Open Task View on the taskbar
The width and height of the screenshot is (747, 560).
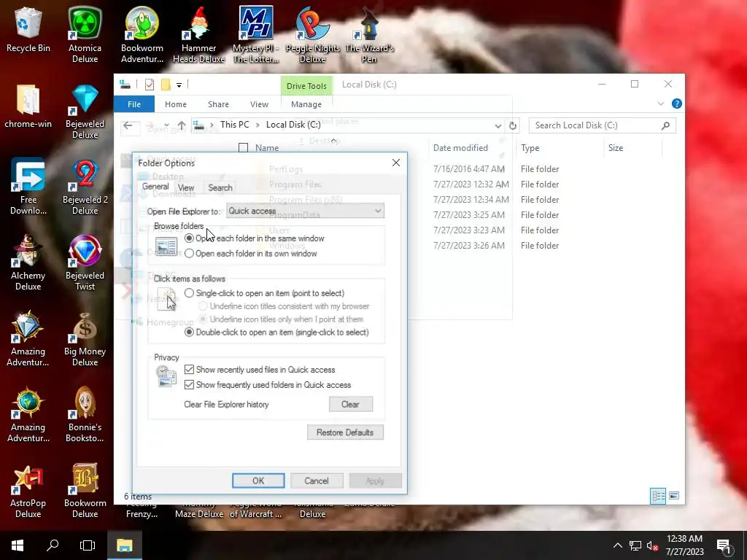click(88, 545)
